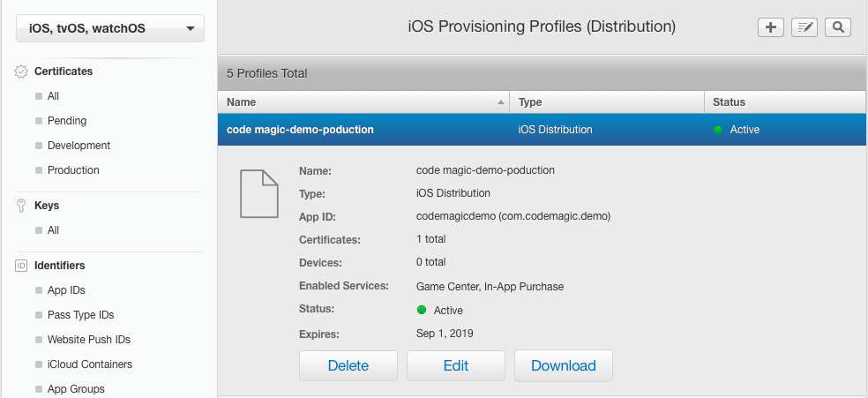Open Pending certificates
868x398 pixels.
[67, 121]
